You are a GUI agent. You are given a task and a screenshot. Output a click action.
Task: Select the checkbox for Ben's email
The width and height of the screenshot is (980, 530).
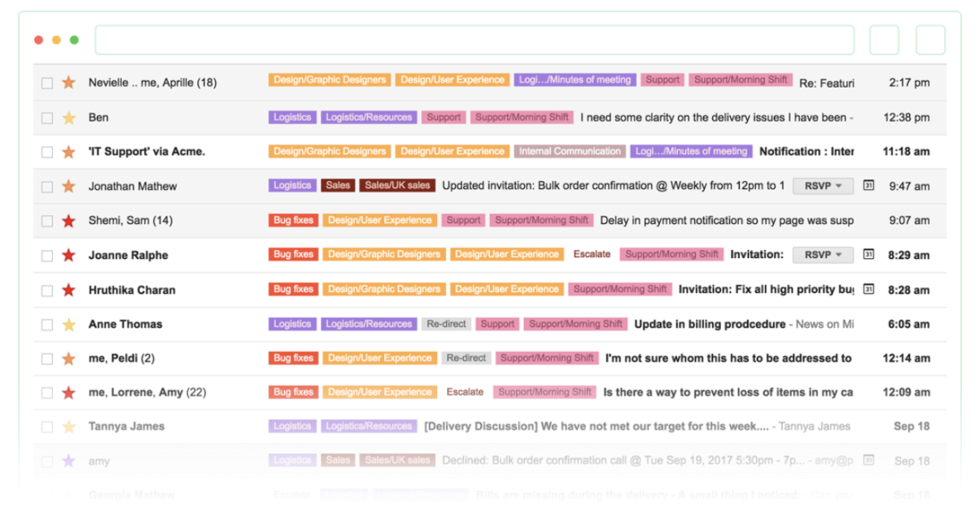tap(47, 118)
